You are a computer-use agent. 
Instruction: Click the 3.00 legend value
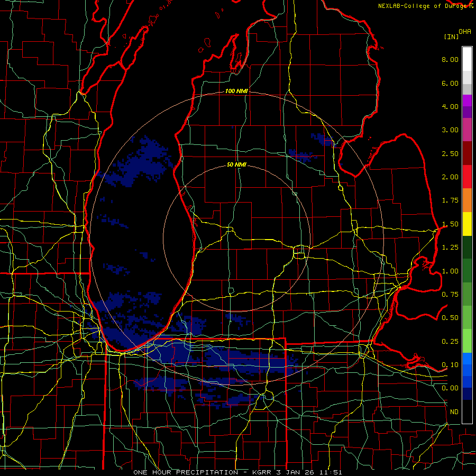(x=450, y=130)
